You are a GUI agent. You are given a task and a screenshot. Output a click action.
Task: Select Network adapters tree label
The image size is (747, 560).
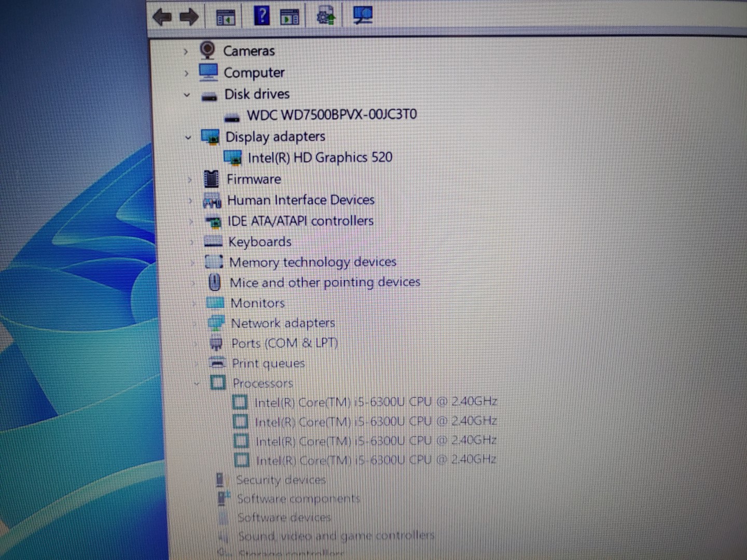click(x=283, y=324)
